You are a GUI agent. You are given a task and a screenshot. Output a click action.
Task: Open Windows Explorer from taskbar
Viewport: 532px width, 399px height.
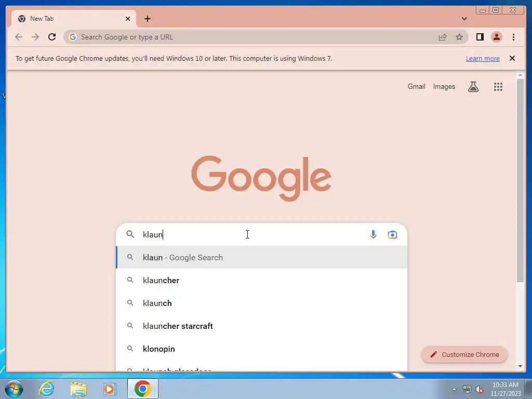tap(78, 389)
